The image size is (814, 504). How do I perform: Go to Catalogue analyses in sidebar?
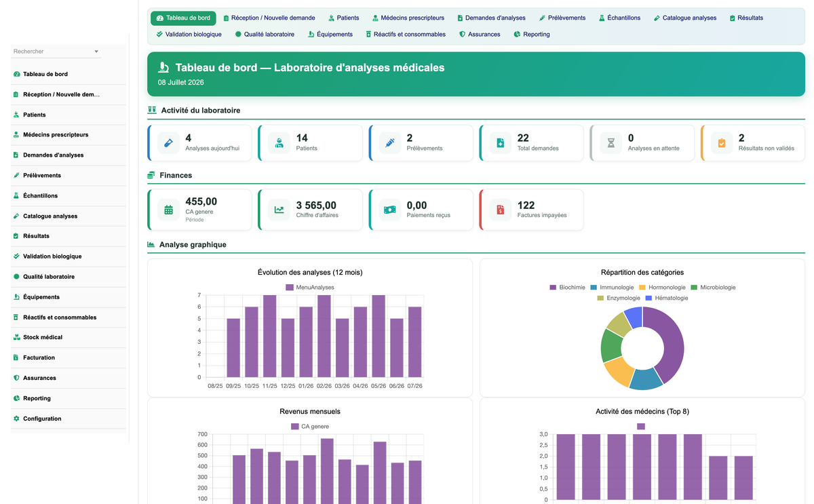(x=69, y=216)
